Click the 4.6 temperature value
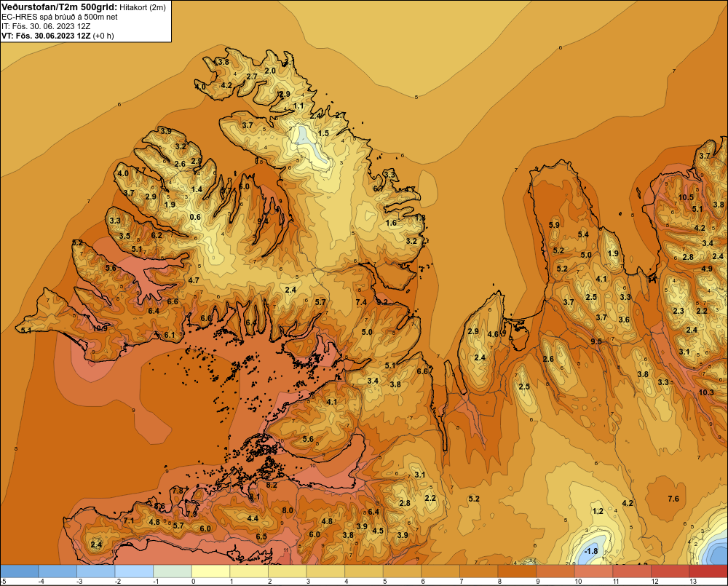 (x=493, y=334)
